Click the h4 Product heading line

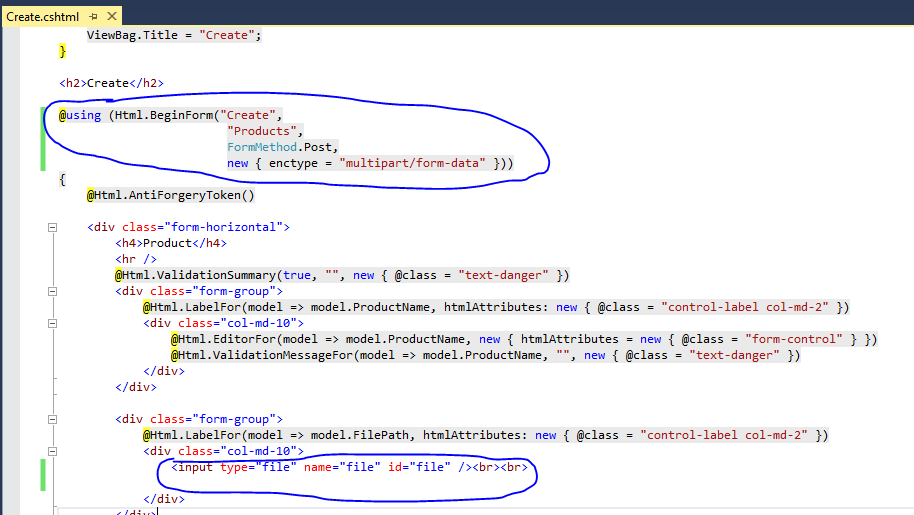[171, 243]
